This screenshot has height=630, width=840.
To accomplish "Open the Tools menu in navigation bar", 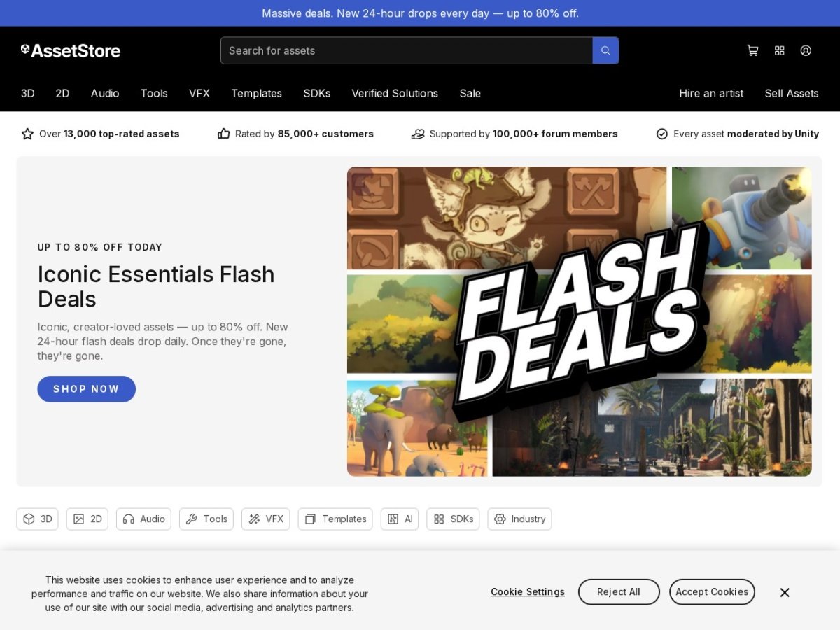I will (x=154, y=93).
